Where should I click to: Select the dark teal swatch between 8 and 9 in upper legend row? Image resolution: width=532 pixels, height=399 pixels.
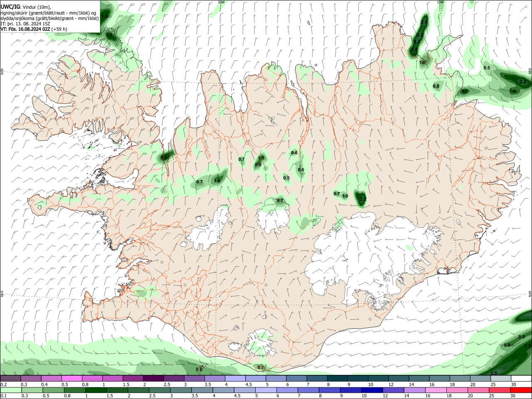click(337, 379)
